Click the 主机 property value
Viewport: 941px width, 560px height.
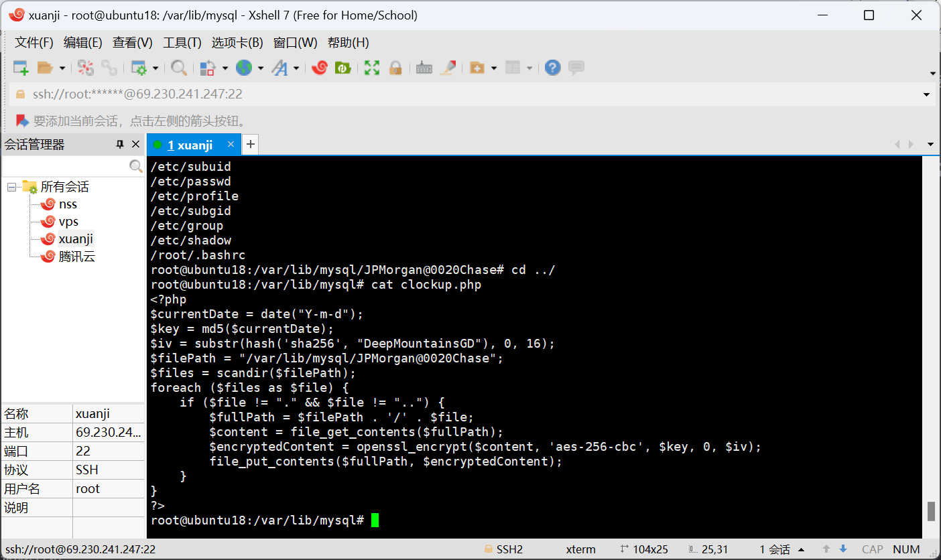pos(109,432)
